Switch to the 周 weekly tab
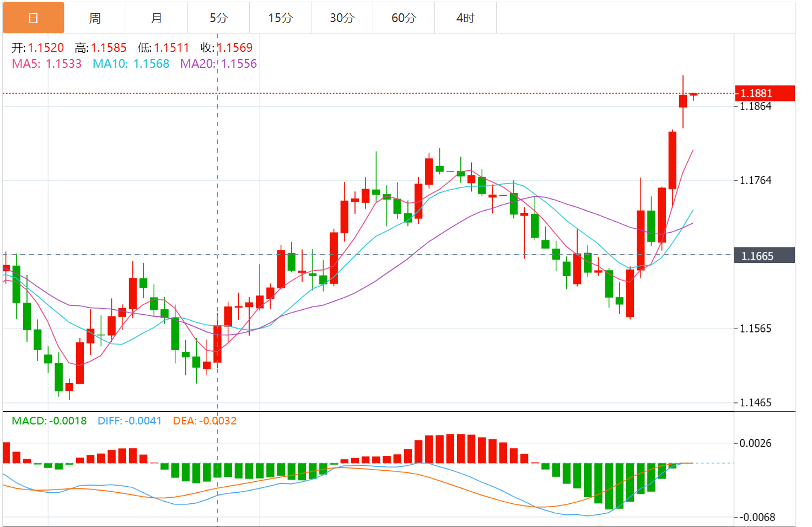 point(95,18)
